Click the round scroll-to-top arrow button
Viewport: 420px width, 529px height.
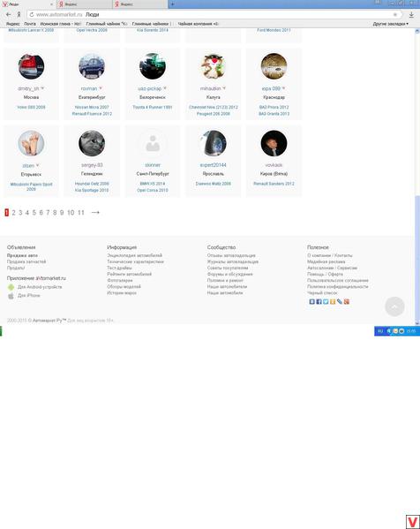tap(394, 306)
